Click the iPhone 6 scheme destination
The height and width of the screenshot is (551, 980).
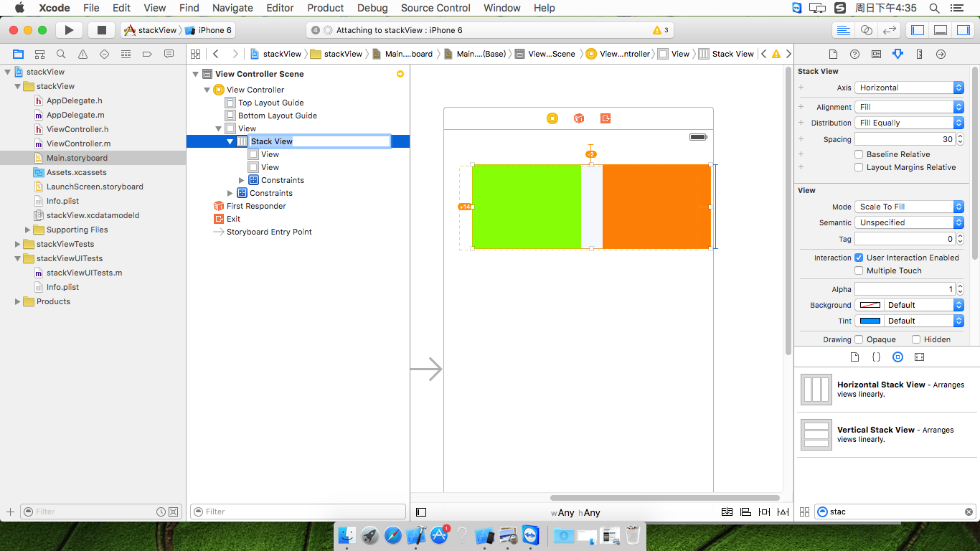click(x=209, y=30)
